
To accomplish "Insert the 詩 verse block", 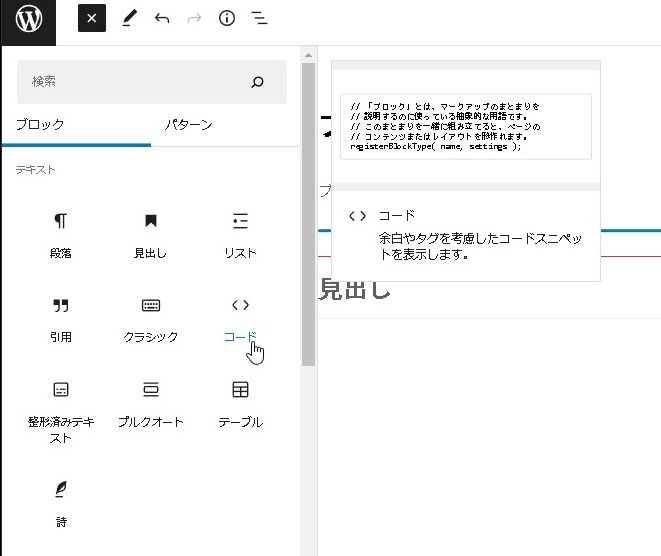I will [61, 501].
